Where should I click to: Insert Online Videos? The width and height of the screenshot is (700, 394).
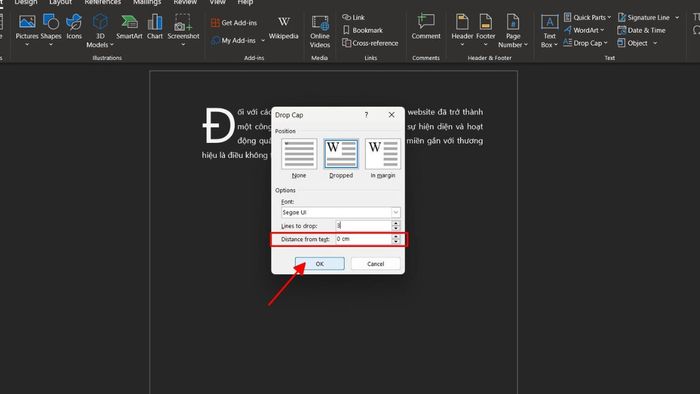point(320,31)
